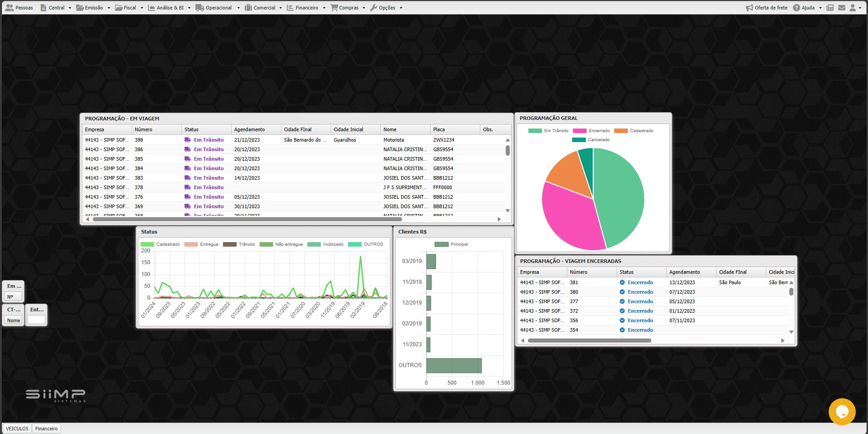Click the Fiscal folder icon
The width and height of the screenshot is (868, 434).
[x=119, y=8]
